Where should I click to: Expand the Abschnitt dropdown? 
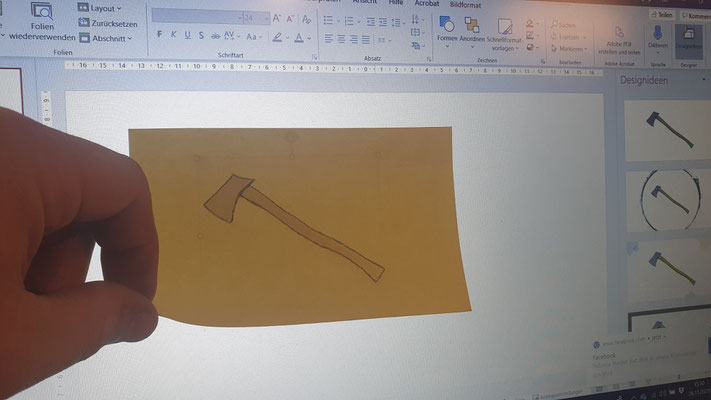point(106,38)
